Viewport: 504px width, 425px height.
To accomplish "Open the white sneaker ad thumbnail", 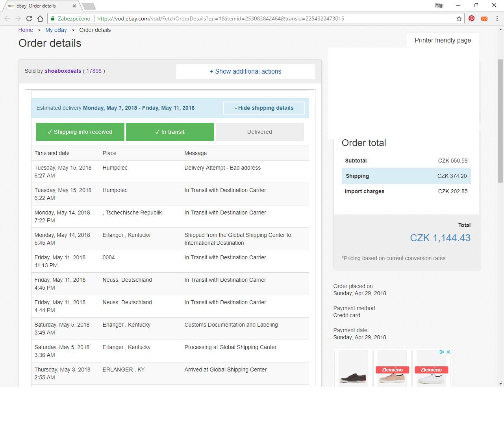I will [x=431, y=368].
